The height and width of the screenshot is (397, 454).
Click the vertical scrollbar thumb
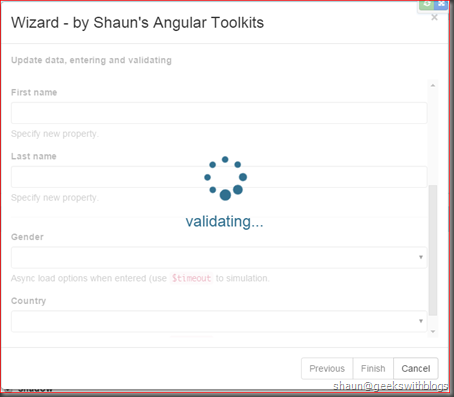point(433,250)
